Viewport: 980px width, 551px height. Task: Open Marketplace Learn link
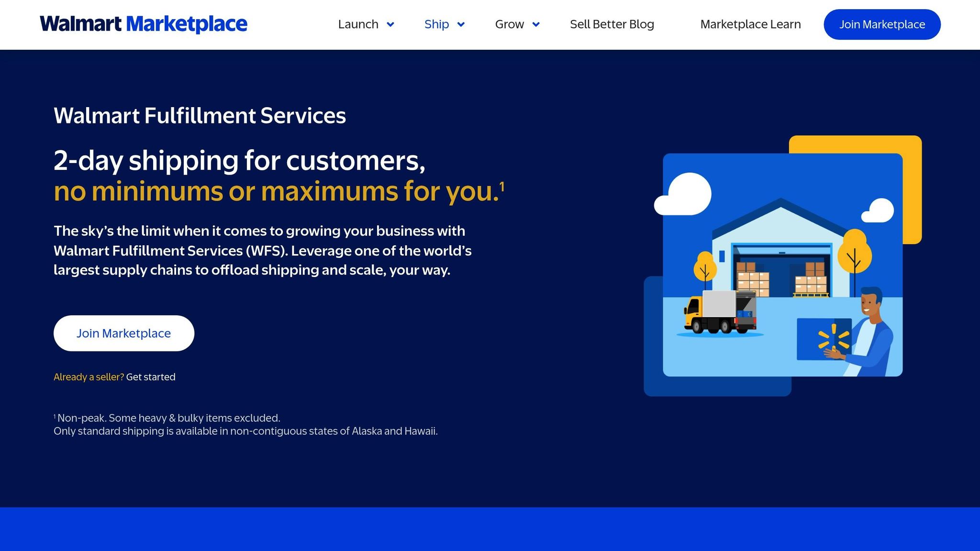click(x=750, y=24)
